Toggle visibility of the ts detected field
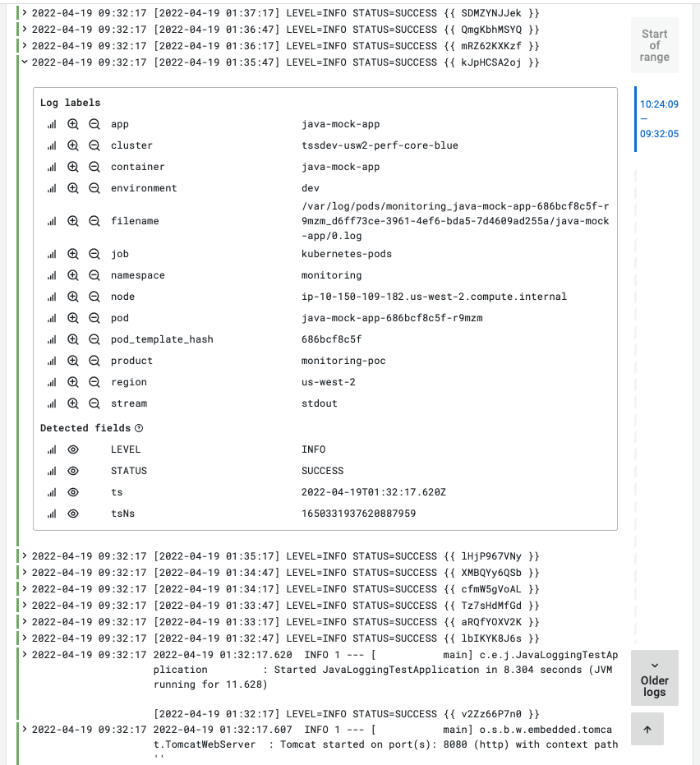The image size is (700, 765). 71,491
